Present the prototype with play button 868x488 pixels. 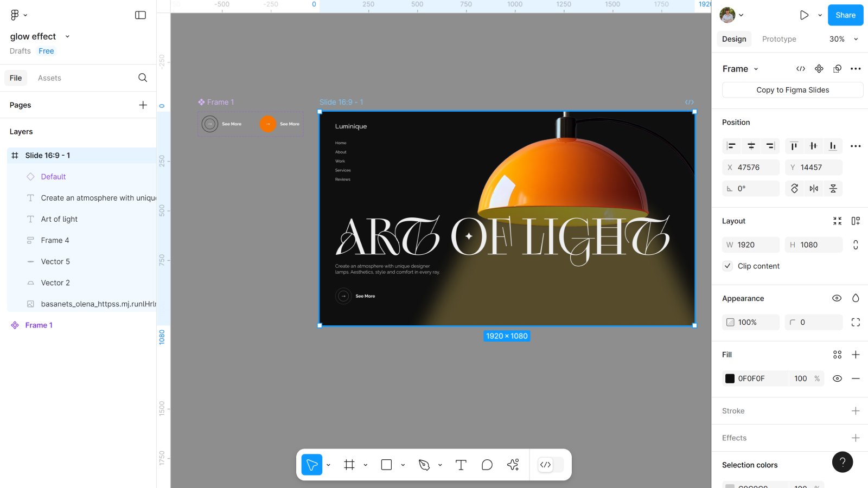click(804, 15)
